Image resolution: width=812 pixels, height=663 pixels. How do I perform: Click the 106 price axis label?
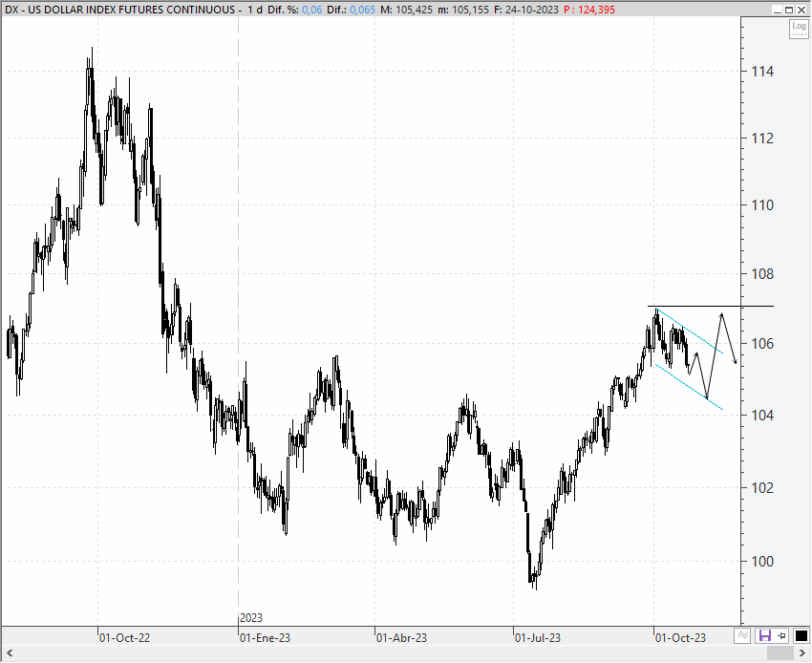(762, 343)
